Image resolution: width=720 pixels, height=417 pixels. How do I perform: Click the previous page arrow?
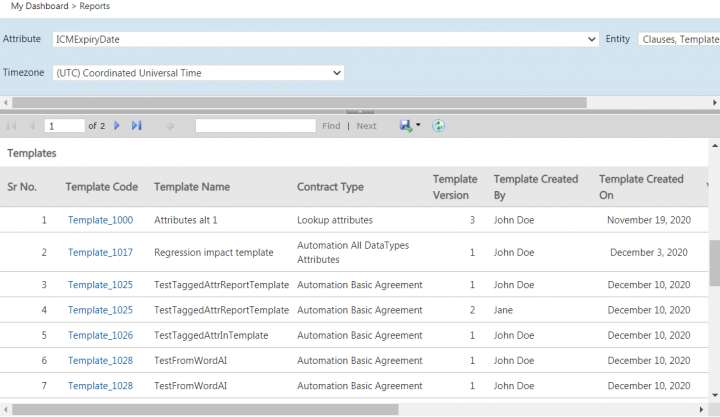(x=32, y=126)
